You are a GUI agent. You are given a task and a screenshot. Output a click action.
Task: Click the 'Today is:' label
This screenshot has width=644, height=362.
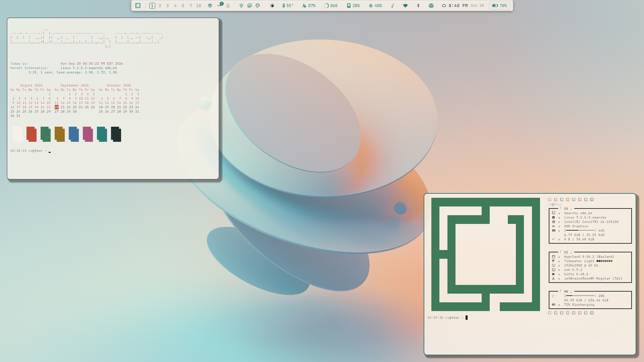tap(19, 64)
